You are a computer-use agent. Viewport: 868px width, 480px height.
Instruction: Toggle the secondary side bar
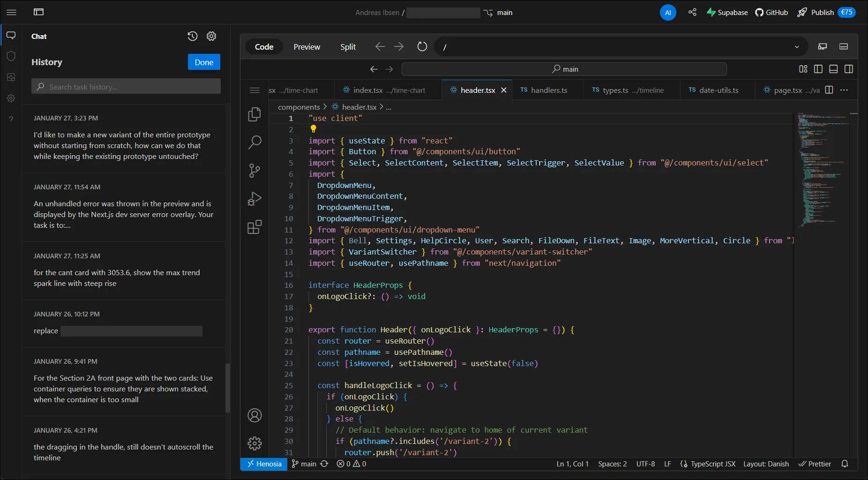848,69
